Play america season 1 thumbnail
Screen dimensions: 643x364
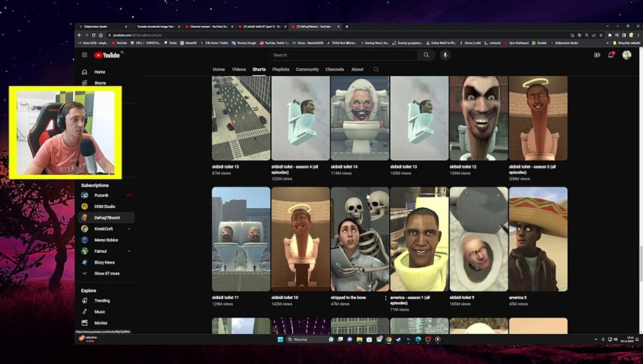(x=419, y=239)
